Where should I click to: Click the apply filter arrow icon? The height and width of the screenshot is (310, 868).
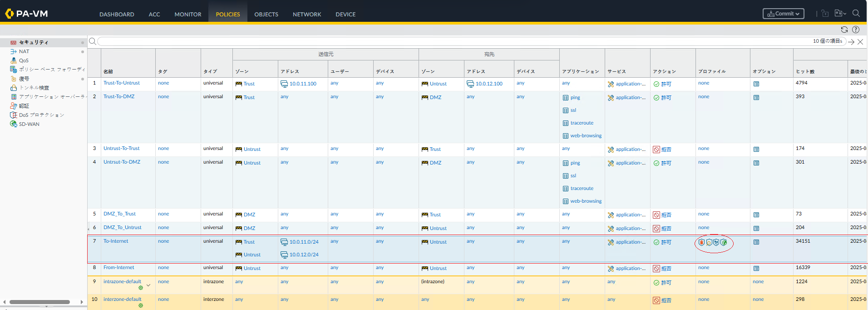851,42
